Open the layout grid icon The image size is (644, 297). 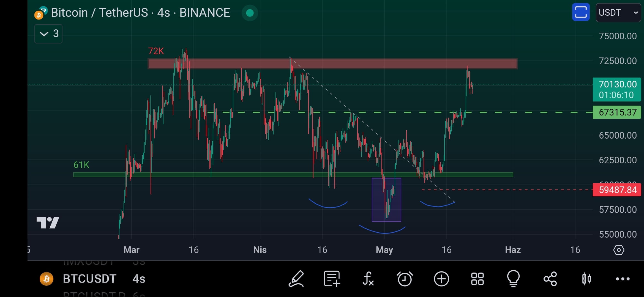pos(477,279)
